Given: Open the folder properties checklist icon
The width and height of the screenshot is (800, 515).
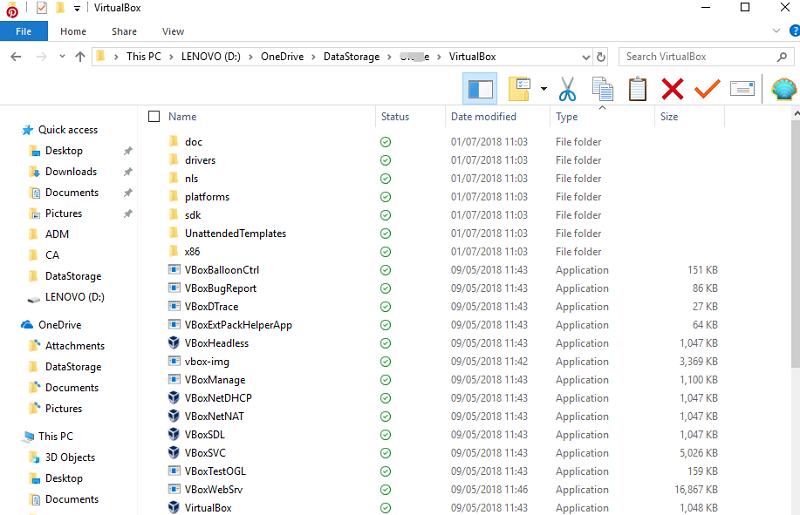Looking at the screenshot, I should coord(520,89).
